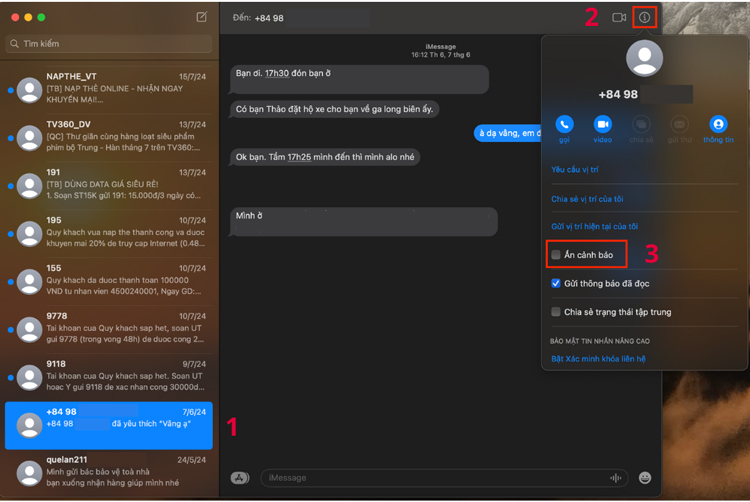The image size is (750, 502).
Task: Click the video call icon in info panel
Action: (603, 124)
